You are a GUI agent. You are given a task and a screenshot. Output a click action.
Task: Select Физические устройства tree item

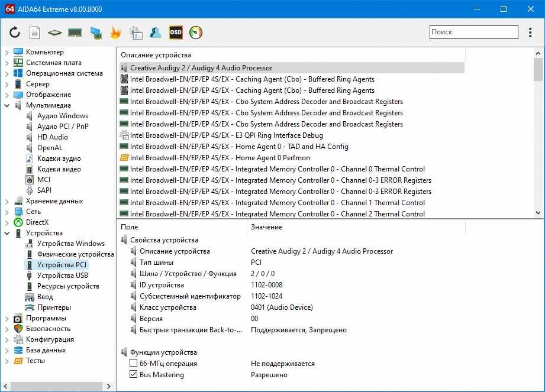click(x=75, y=254)
